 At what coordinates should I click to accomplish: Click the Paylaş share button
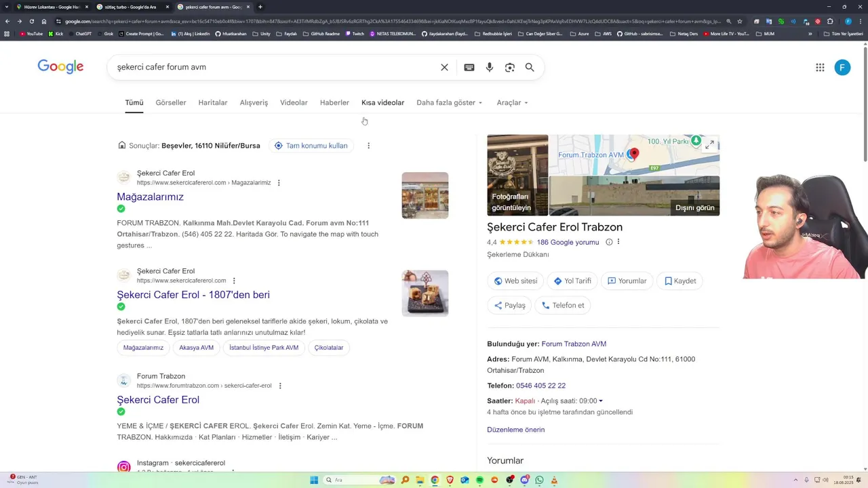pyautogui.click(x=509, y=306)
